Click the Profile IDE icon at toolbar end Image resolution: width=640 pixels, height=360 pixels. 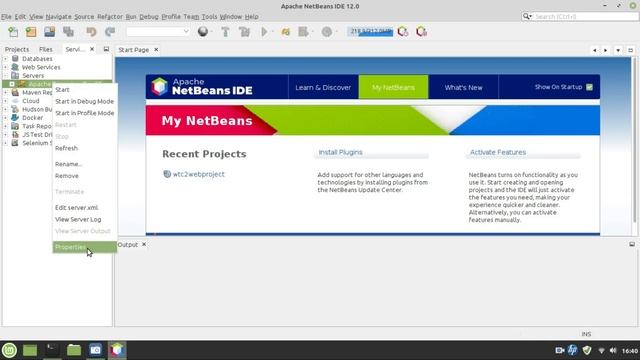click(421, 31)
